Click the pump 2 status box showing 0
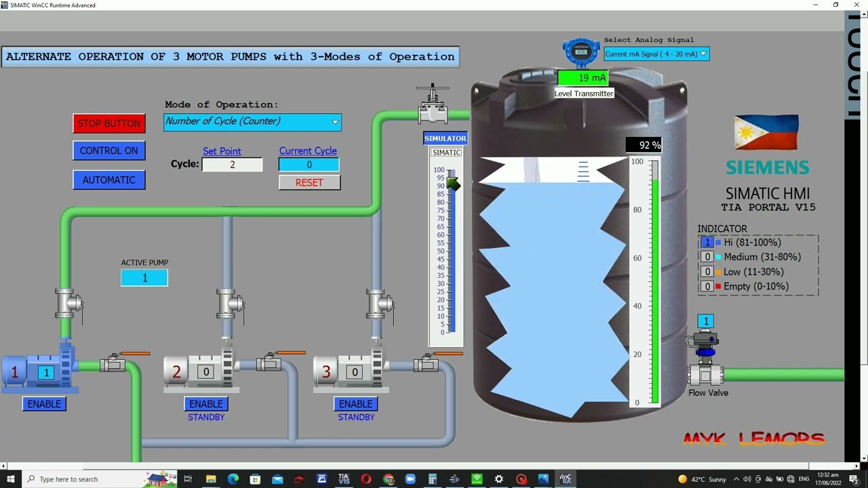 click(206, 371)
